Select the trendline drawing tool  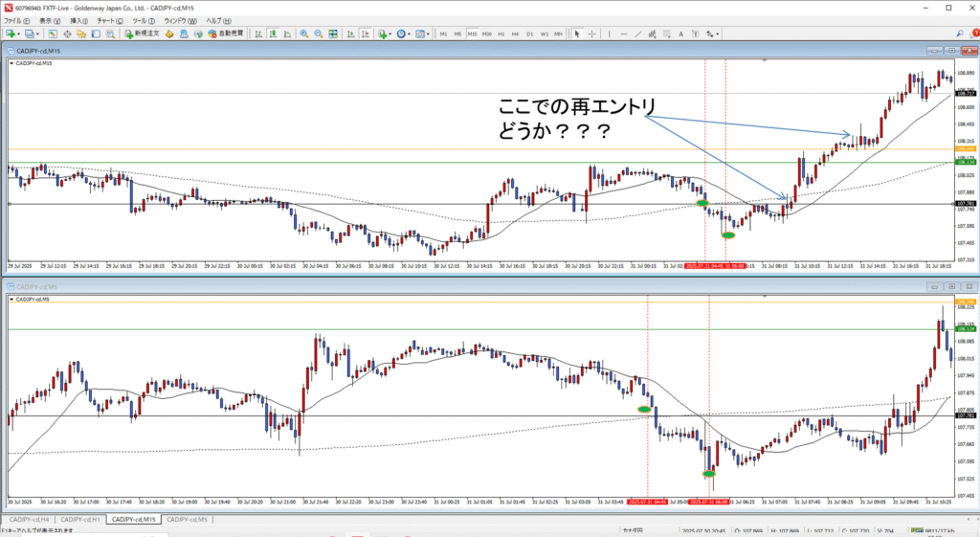pos(638,34)
